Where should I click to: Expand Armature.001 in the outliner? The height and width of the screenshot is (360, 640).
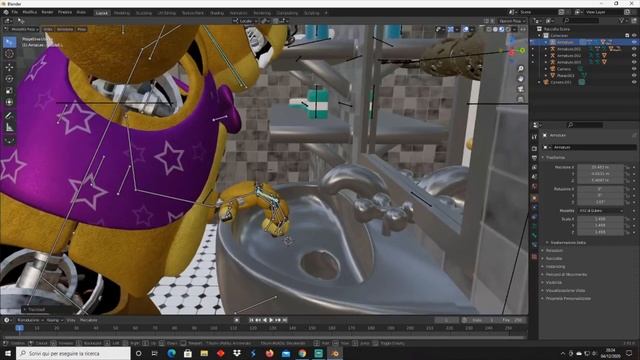pyautogui.click(x=546, y=49)
